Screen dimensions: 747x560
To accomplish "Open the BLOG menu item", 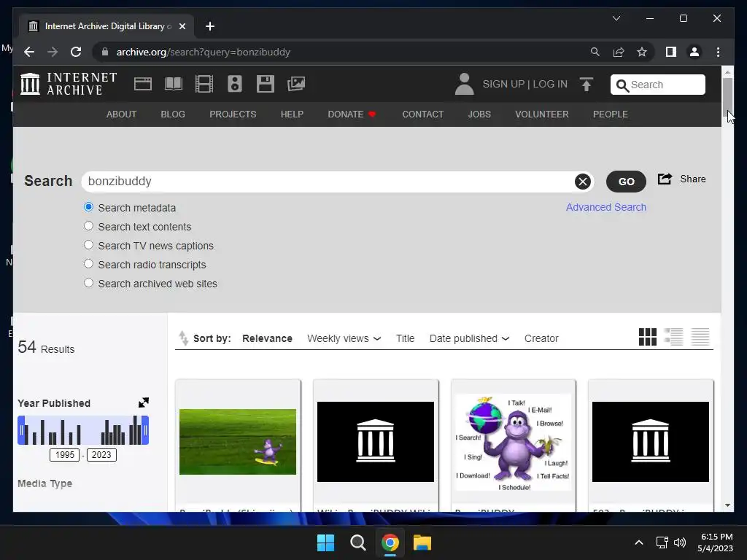I will click(x=173, y=114).
